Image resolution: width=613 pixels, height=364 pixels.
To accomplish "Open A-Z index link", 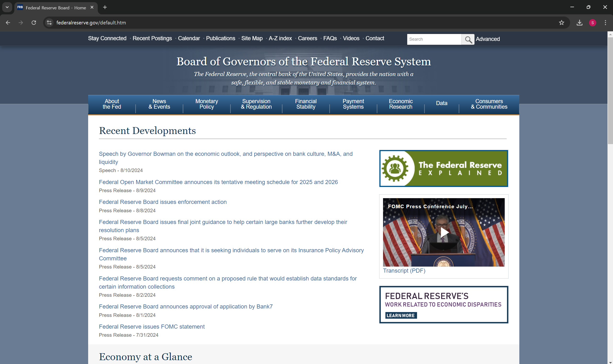I will (x=280, y=38).
